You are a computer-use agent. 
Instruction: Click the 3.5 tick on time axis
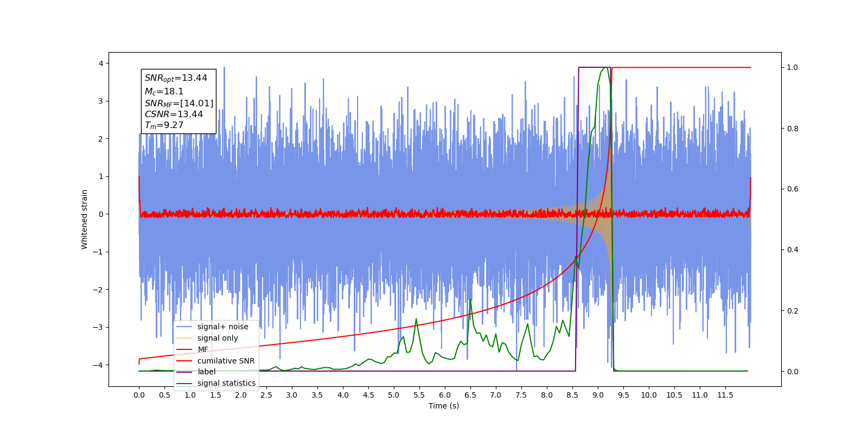(x=317, y=395)
